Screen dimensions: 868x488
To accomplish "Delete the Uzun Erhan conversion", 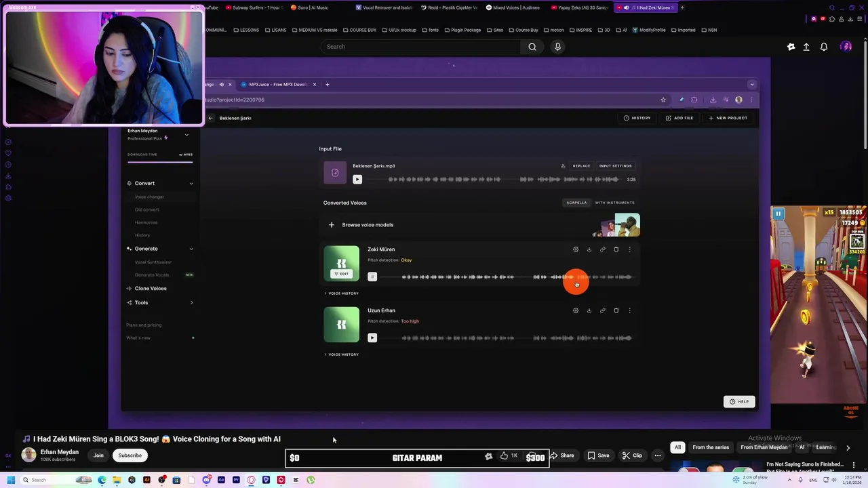I will 616,310.
